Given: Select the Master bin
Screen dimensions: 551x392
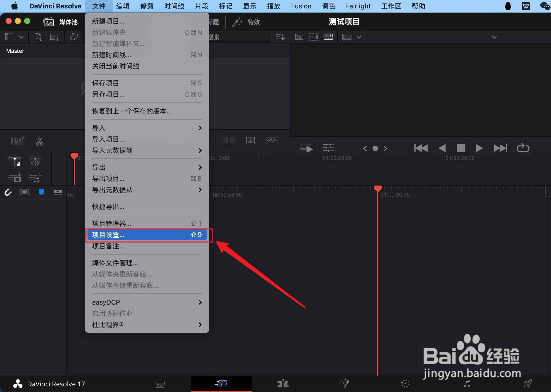Looking at the screenshot, I should (15, 51).
